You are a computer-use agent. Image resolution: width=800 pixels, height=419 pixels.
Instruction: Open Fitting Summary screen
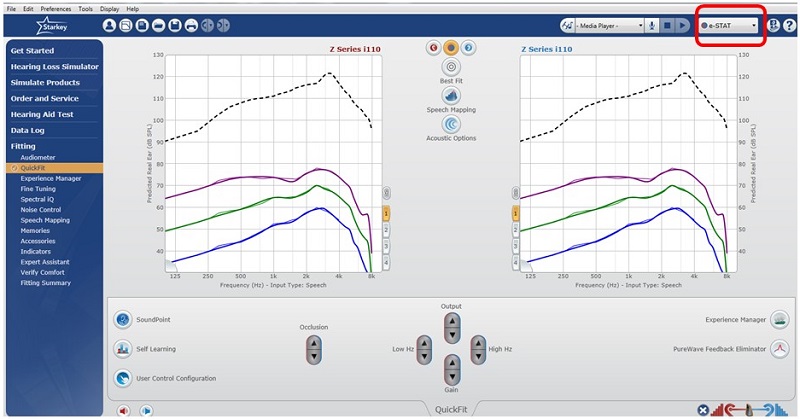45,283
